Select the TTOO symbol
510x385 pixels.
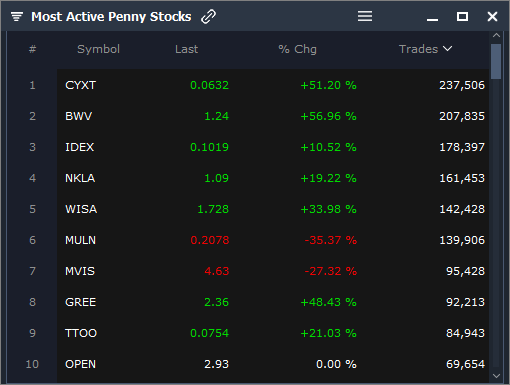pyautogui.click(x=81, y=333)
